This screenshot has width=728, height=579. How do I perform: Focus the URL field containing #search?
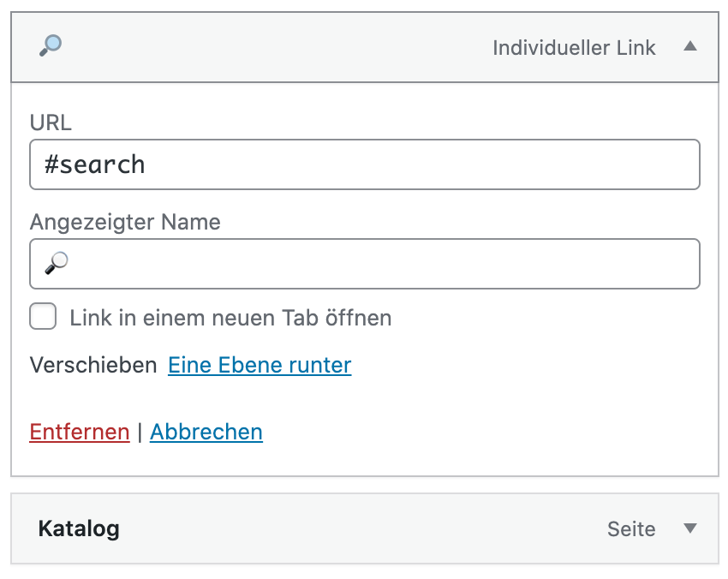[x=364, y=164]
